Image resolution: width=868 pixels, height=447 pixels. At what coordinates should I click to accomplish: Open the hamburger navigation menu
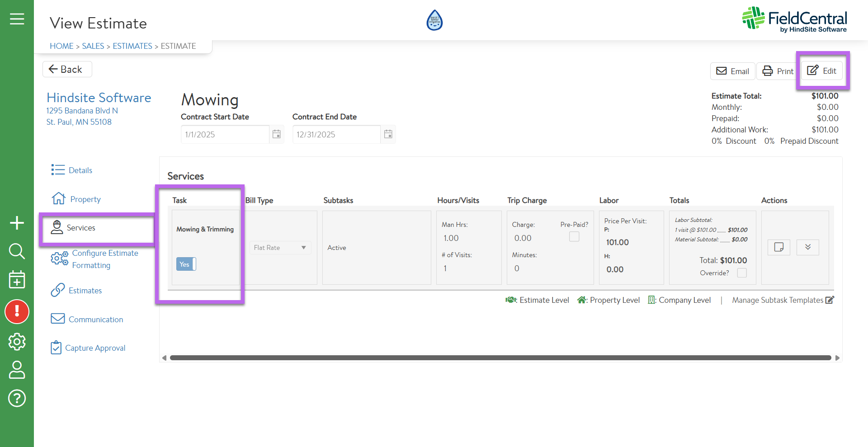tap(17, 19)
